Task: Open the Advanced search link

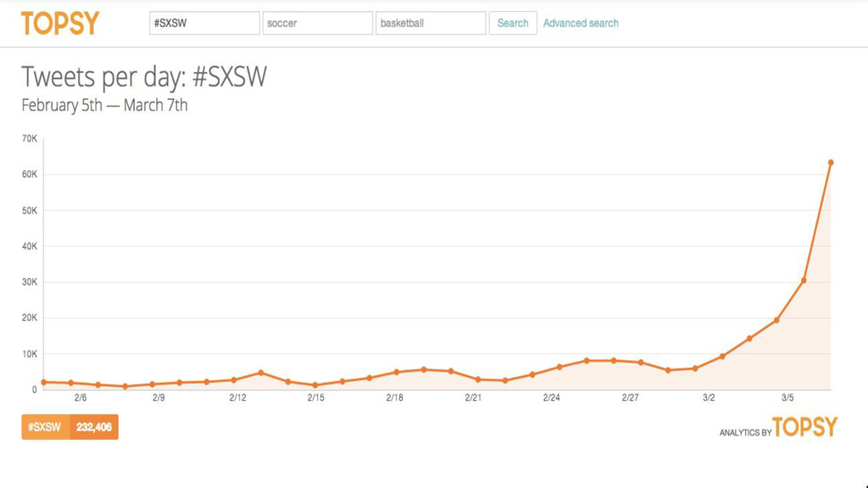Action: 581,23
